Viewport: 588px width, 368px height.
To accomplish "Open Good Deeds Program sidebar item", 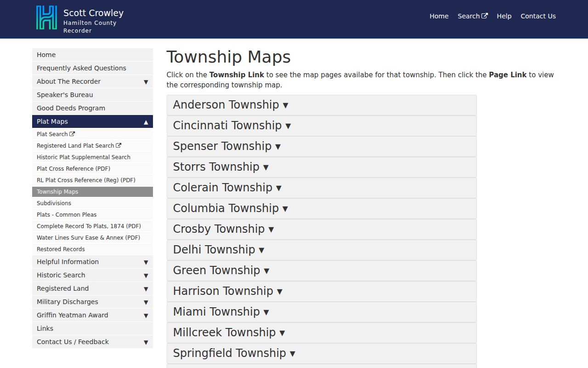I will click(92, 108).
